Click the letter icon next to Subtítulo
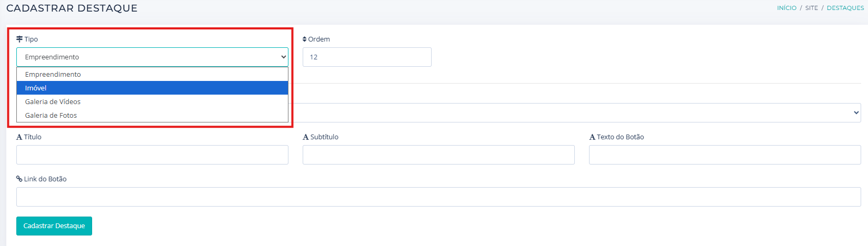868x246 pixels. click(306, 137)
